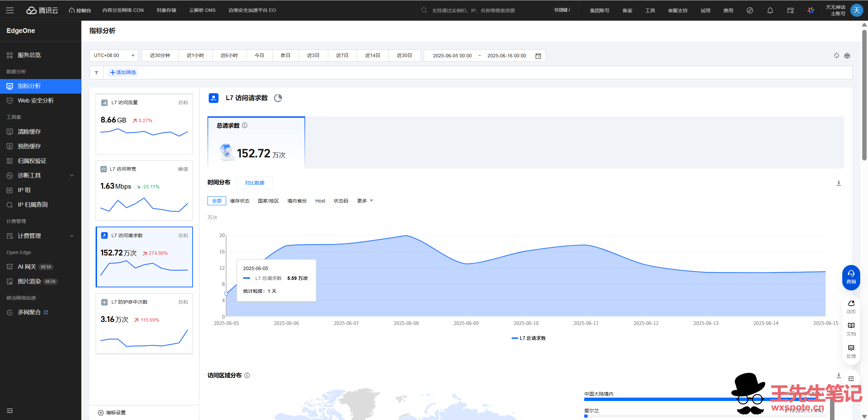Click the 添加筛选 link
The image size is (868, 420).
coord(123,73)
